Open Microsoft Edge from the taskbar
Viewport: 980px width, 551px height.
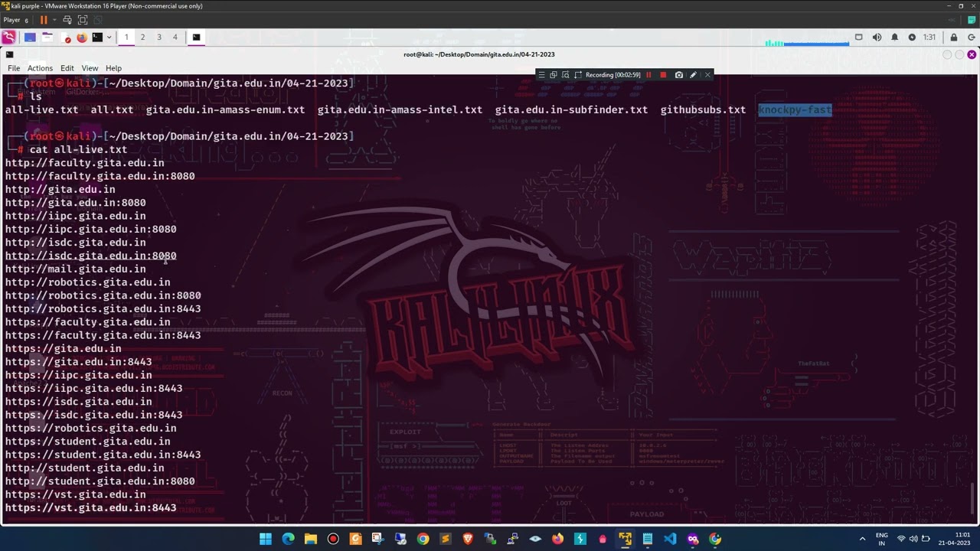coord(288,539)
